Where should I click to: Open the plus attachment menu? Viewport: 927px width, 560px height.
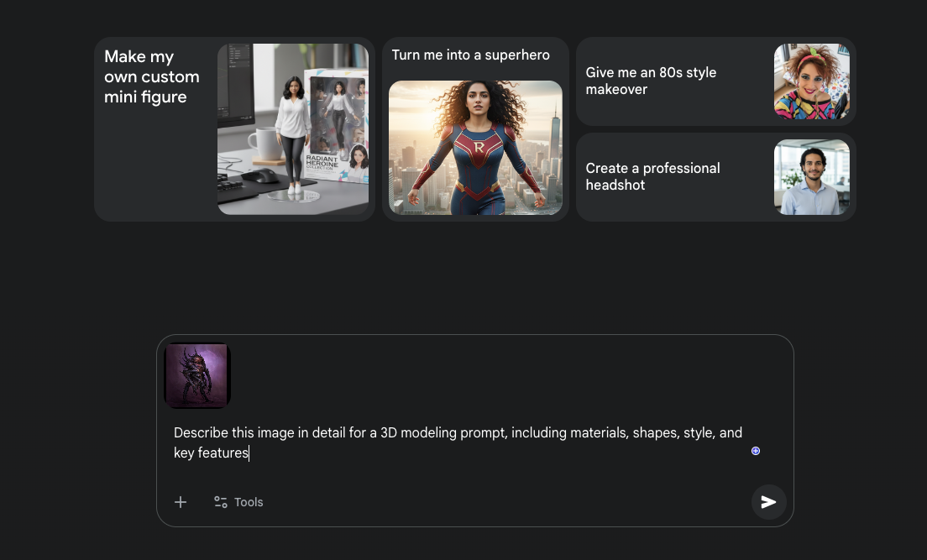181,502
